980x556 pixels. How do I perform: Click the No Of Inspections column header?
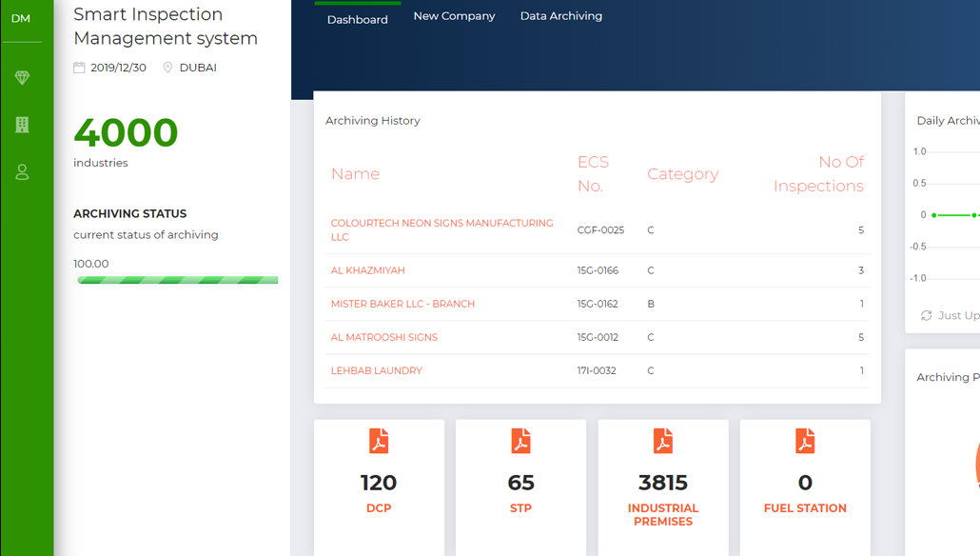[x=819, y=174]
